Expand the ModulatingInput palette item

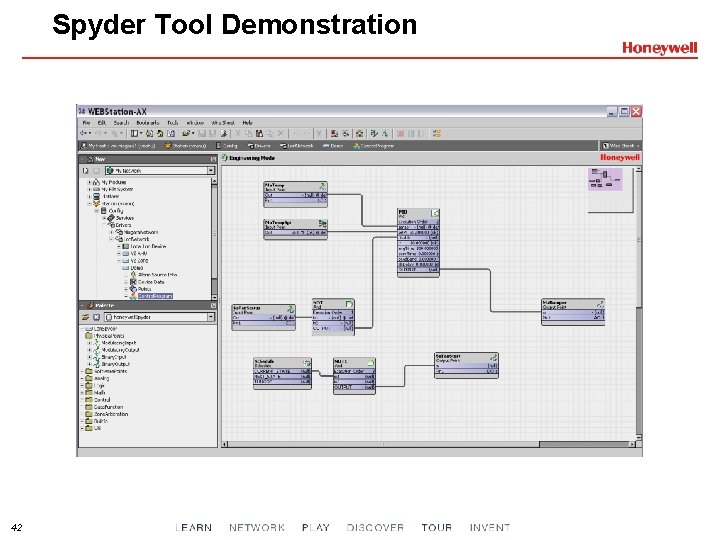90,343
